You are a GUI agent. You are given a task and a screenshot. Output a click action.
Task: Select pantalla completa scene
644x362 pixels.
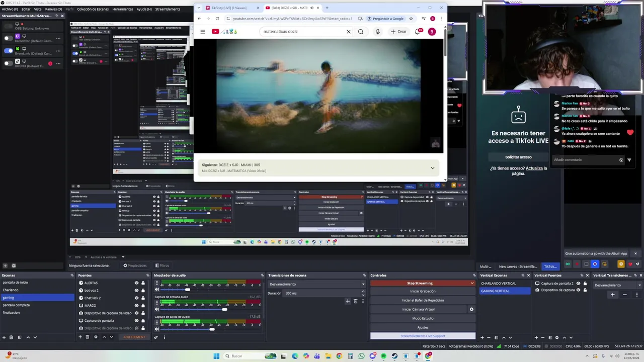tap(37, 305)
